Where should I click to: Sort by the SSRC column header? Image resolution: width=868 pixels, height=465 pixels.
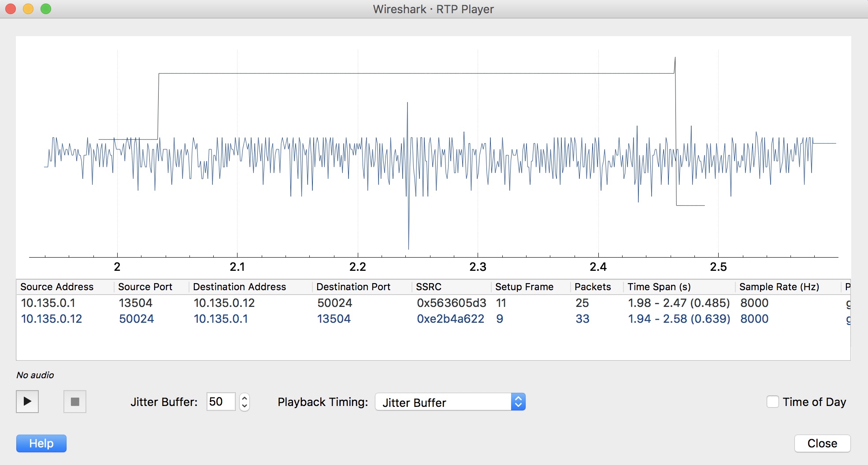pos(428,287)
